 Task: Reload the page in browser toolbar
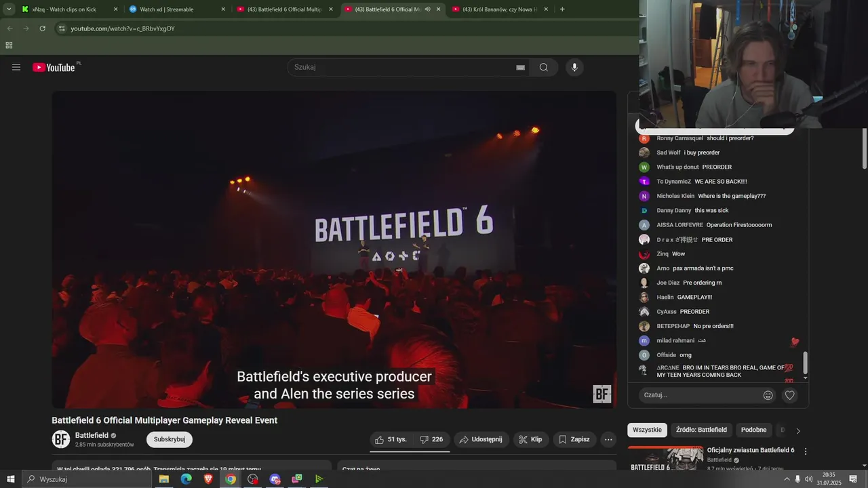tap(43, 28)
